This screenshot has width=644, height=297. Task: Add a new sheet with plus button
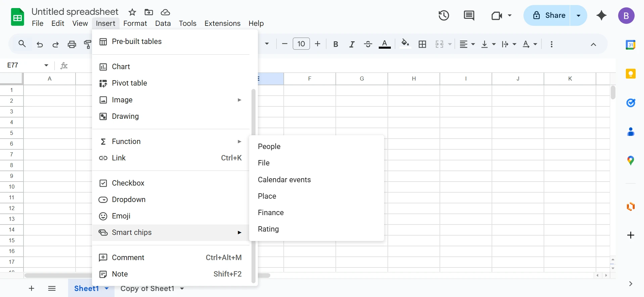click(x=32, y=289)
